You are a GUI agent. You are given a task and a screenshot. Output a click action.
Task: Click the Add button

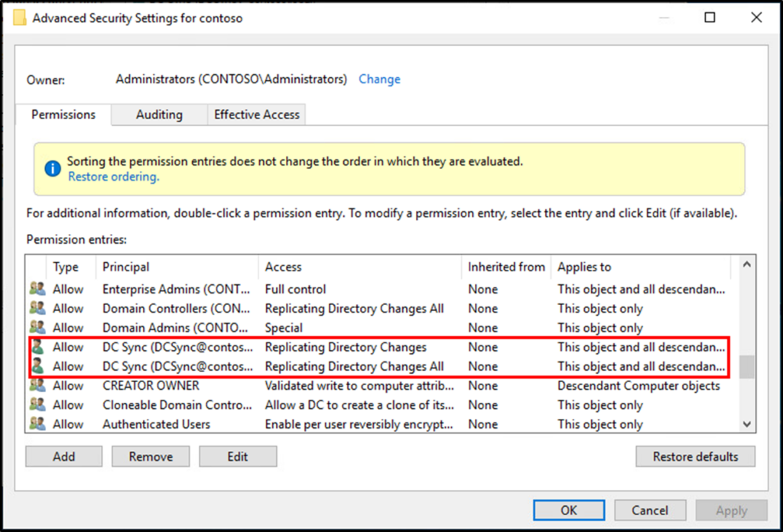[63, 456]
